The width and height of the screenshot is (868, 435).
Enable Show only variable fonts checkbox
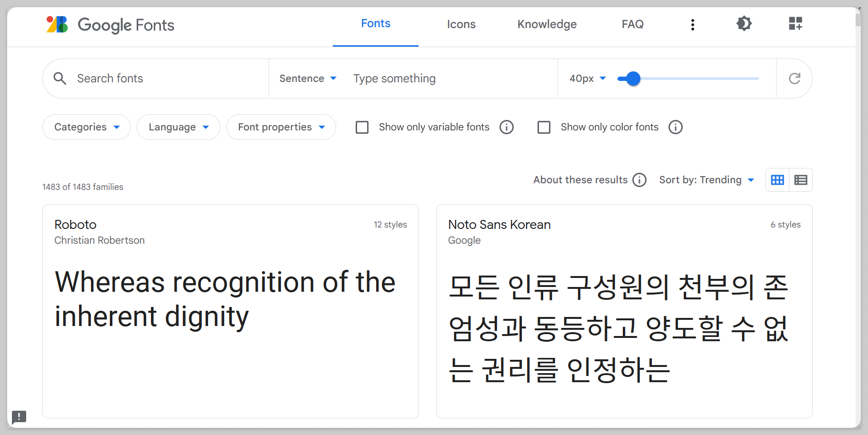click(x=362, y=127)
